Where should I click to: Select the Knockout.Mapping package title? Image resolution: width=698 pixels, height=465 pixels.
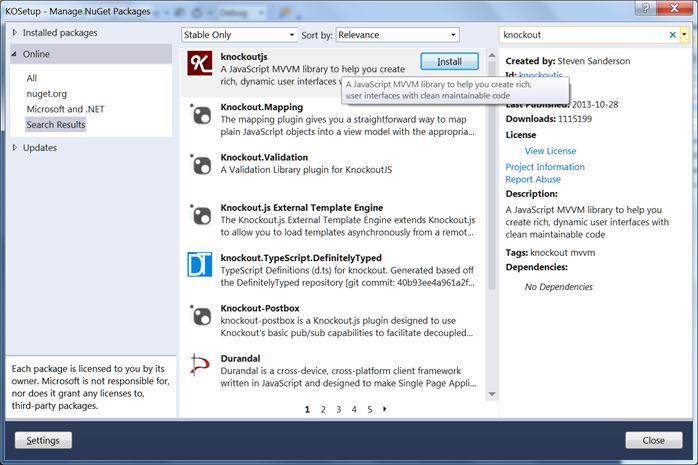pyautogui.click(x=262, y=107)
